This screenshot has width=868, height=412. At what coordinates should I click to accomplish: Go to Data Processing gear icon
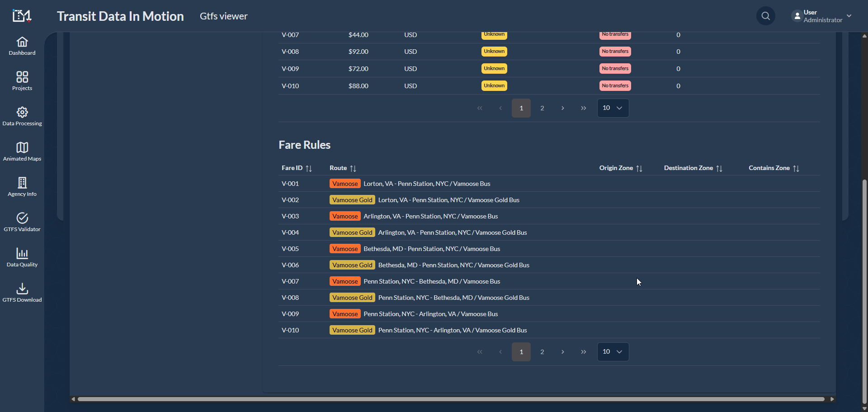[22, 117]
